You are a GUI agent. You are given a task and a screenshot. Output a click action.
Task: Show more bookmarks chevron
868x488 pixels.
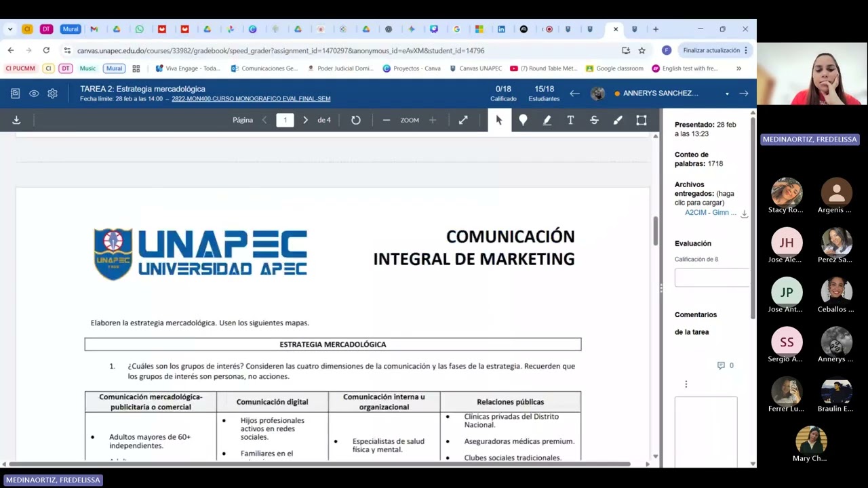click(x=738, y=68)
